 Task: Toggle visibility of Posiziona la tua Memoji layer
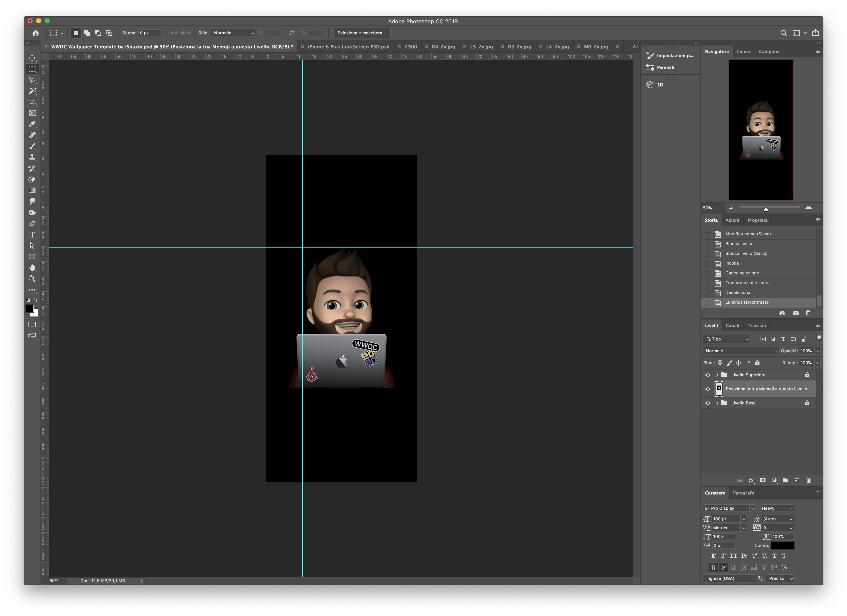click(x=708, y=389)
